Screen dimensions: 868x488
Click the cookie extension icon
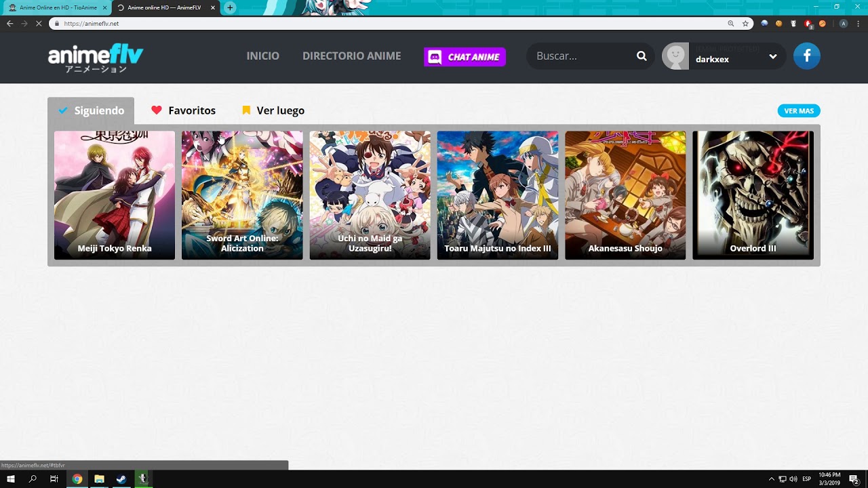pos(778,23)
